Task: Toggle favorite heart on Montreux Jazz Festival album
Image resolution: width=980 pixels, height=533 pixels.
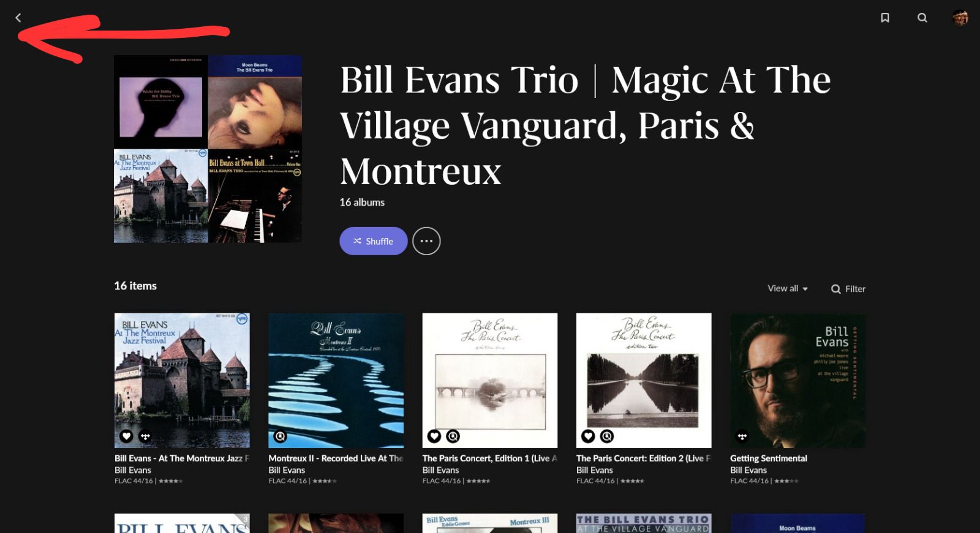Action: (126, 436)
